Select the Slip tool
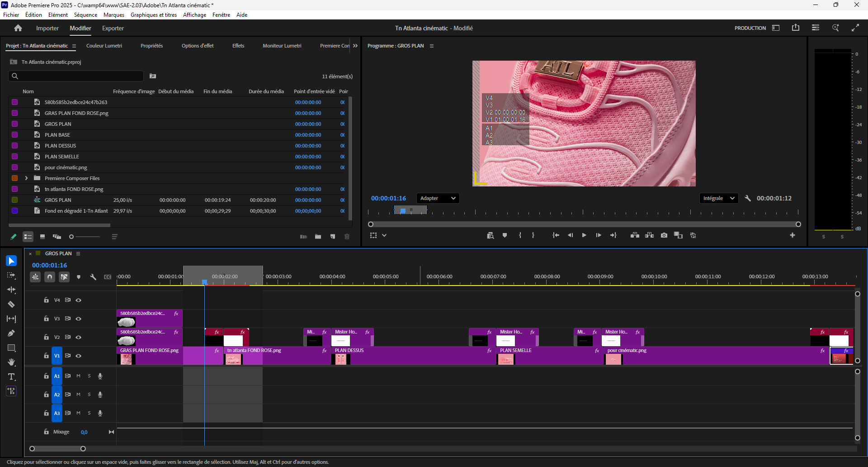Screen dimensions: 868x467 point(11,319)
